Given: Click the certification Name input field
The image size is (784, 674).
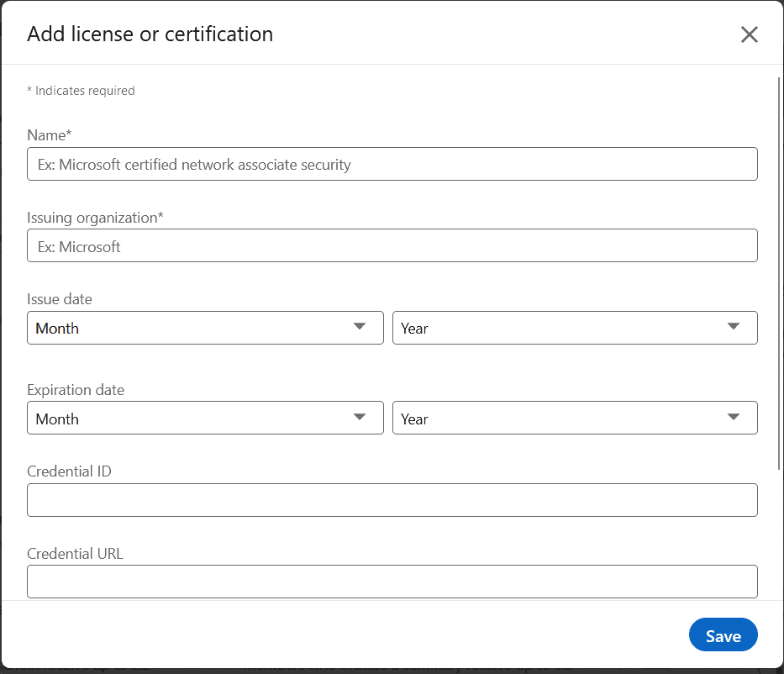Looking at the screenshot, I should 392,164.
